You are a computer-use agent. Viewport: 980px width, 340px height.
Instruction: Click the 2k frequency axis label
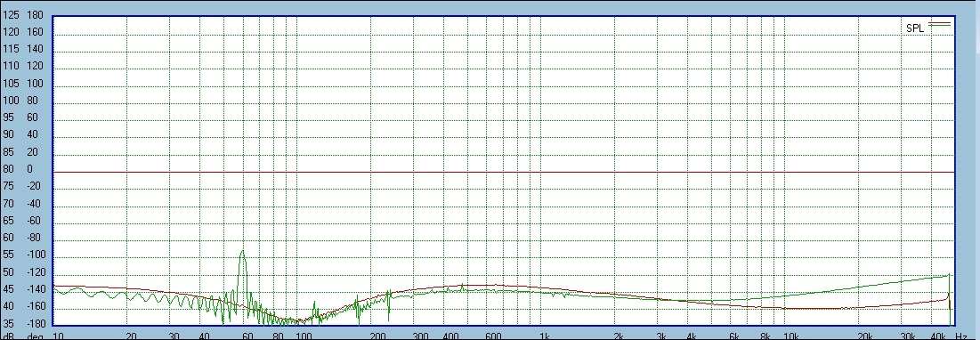coord(618,336)
